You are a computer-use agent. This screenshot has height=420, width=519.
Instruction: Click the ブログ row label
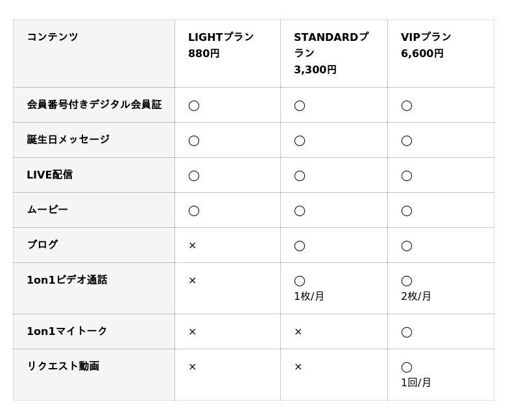click(42, 245)
